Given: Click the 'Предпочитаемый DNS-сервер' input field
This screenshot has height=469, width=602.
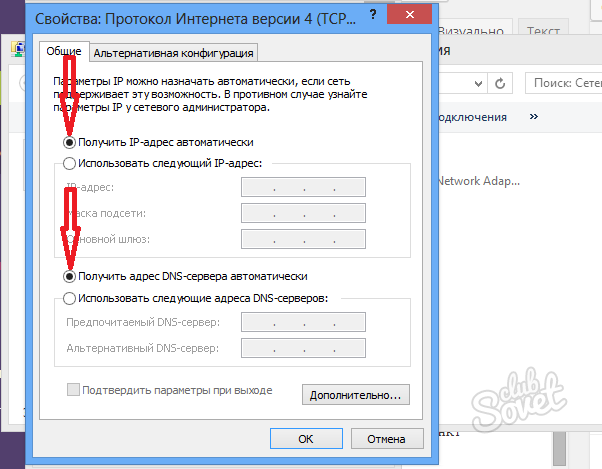Looking at the screenshot, I should (304, 322).
